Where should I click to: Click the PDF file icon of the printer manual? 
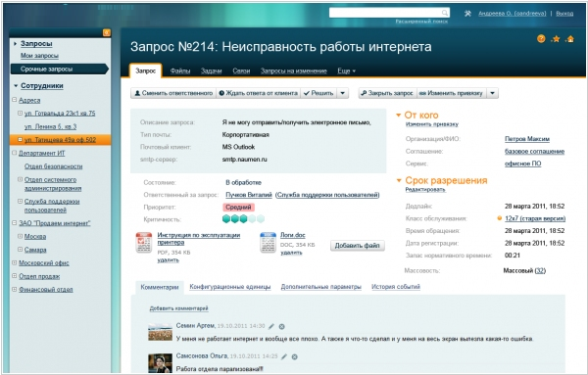tap(144, 243)
